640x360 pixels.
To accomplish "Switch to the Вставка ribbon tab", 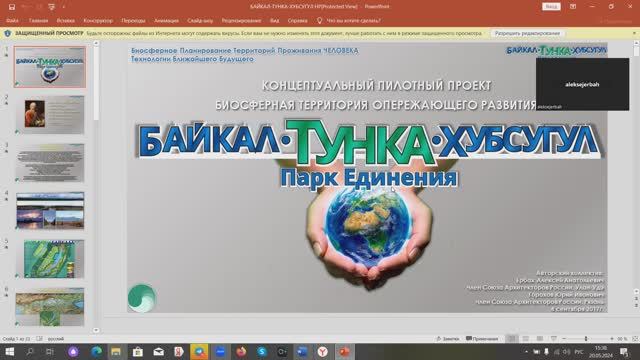I will point(65,20).
